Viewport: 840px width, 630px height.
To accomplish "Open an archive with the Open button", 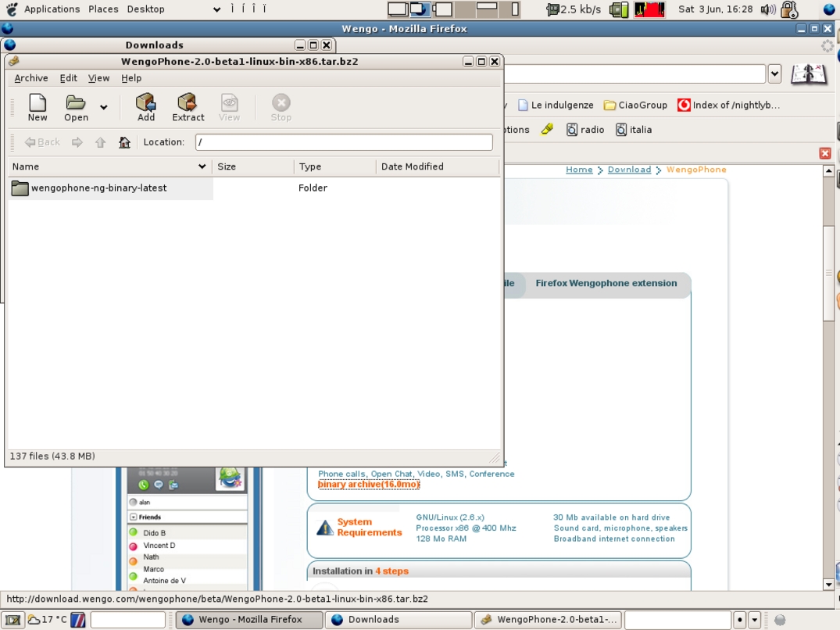I will tap(76, 107).
